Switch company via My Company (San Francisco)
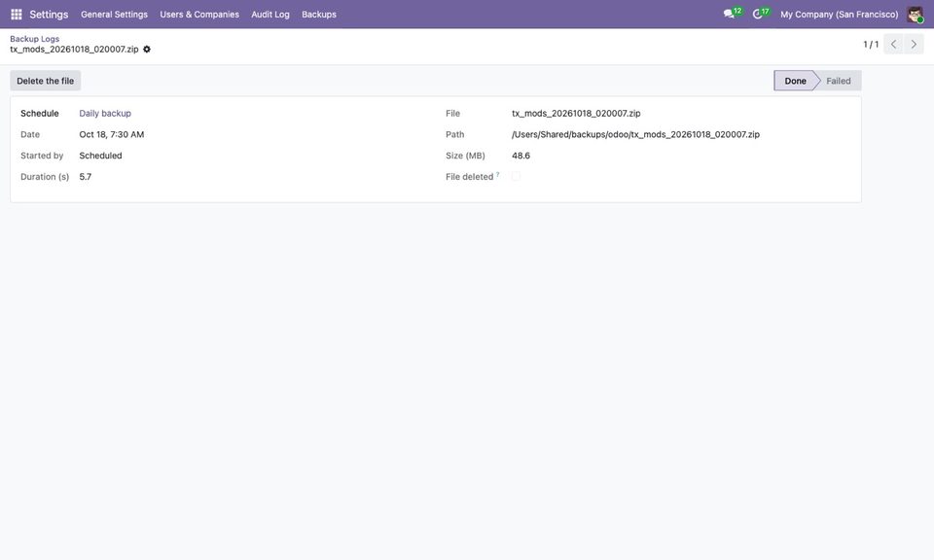 click(840, 15)
